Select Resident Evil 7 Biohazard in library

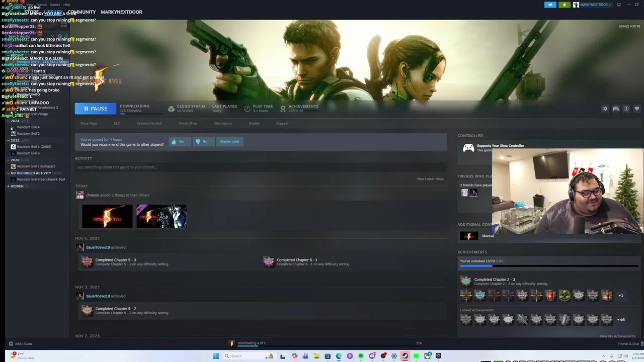tap(36, 166)
